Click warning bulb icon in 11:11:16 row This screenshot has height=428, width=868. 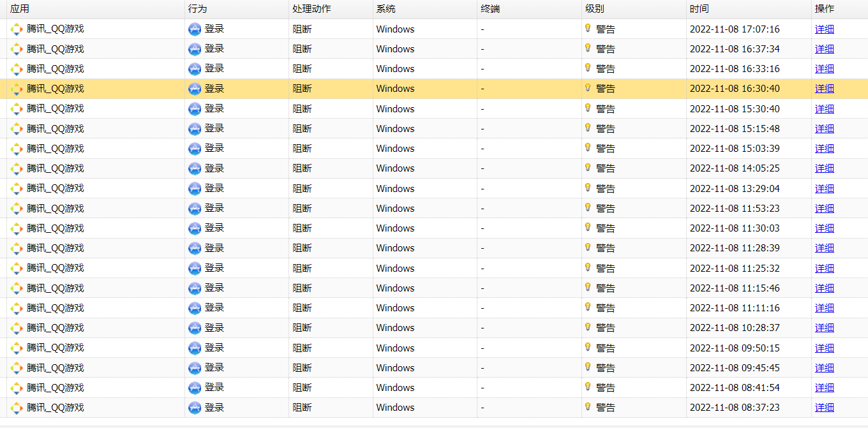[588, 307]
